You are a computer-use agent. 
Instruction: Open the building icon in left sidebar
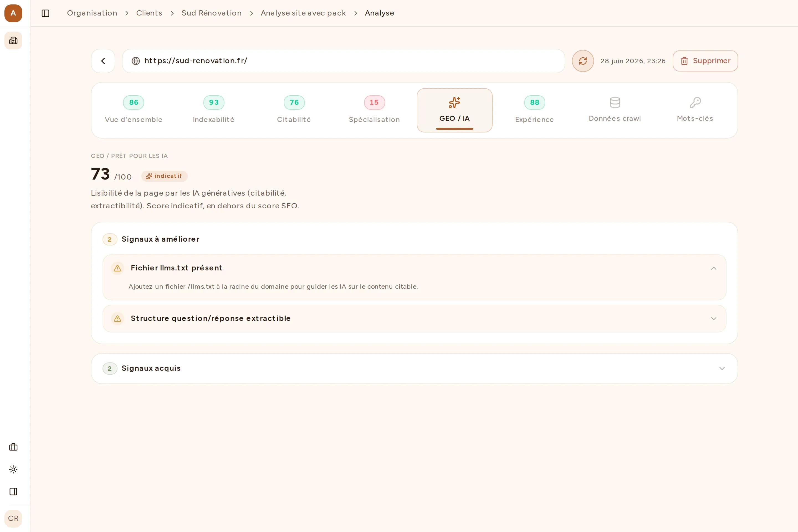pyautogui.click(x=13, y=40)
